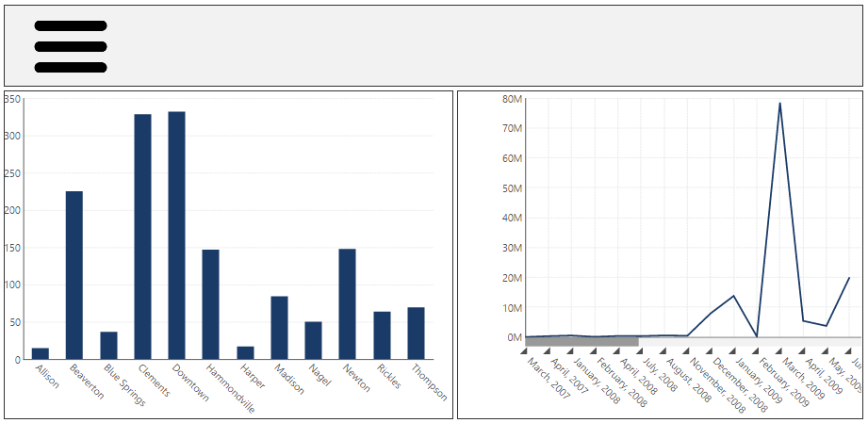Click the line chart peak near 80M
The image size is (868, 423).
point(779,104)
